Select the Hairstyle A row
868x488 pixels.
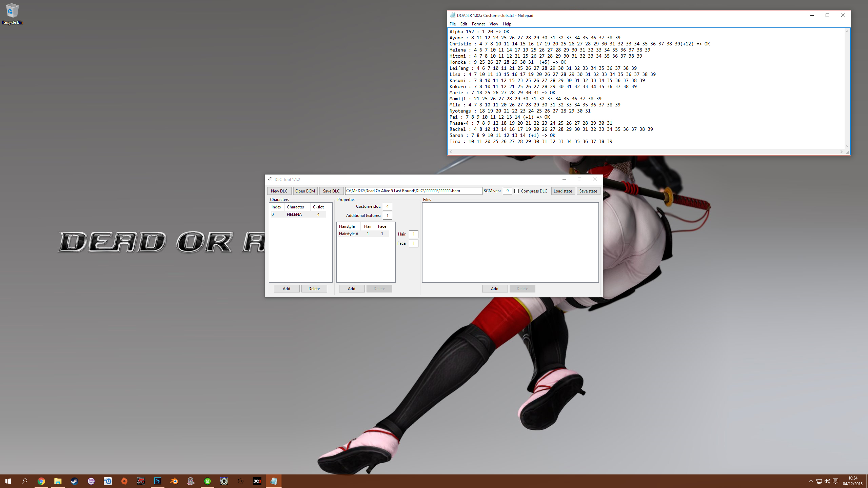[x=349, y=234]
